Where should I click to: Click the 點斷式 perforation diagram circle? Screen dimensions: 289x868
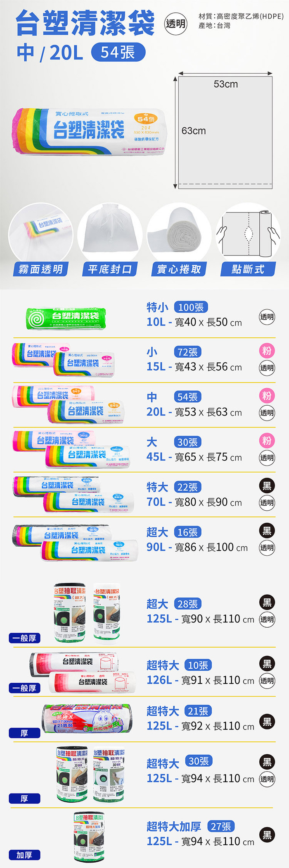248,235
